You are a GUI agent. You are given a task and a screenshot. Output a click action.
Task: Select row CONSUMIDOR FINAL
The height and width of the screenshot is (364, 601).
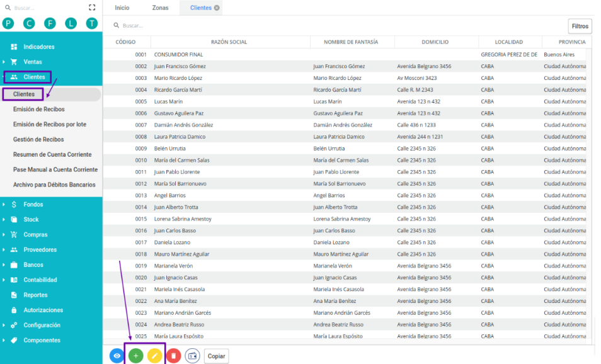tap(345, 54)
